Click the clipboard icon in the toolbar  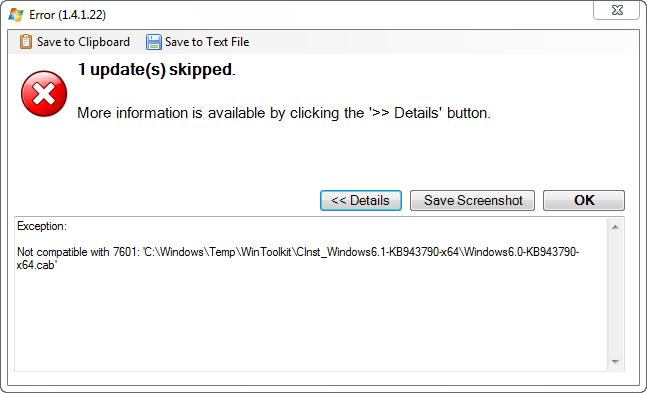coord(26,42)
